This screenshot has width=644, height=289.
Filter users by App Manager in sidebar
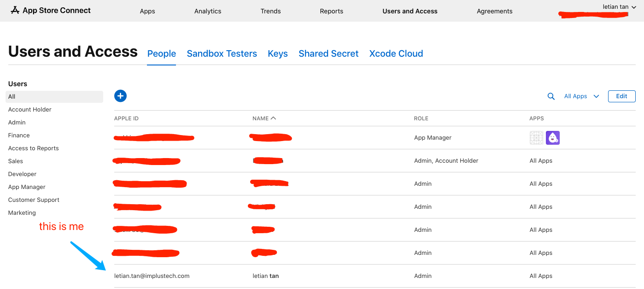point(27,187)
